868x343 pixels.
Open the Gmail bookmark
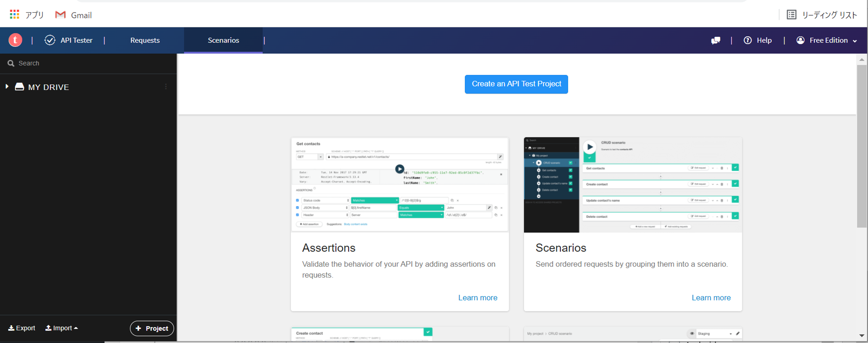coord(73,15)
